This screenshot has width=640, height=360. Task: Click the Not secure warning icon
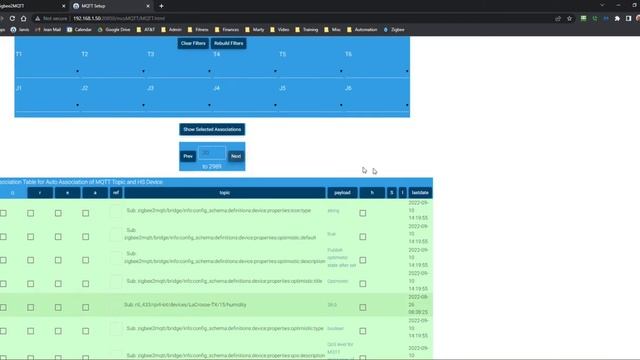click(x=38, y=18)
